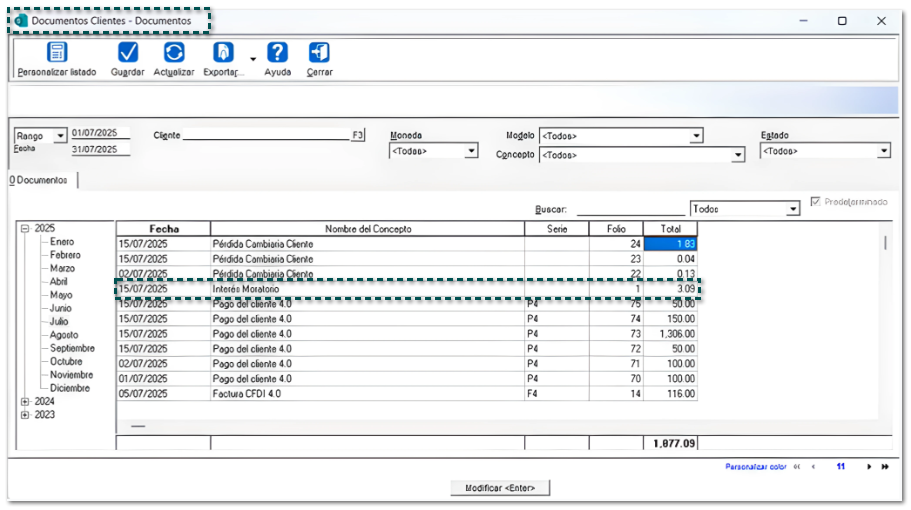Select Julio in the month tree
Screen dimensions: 911x510
coord(59,322)
